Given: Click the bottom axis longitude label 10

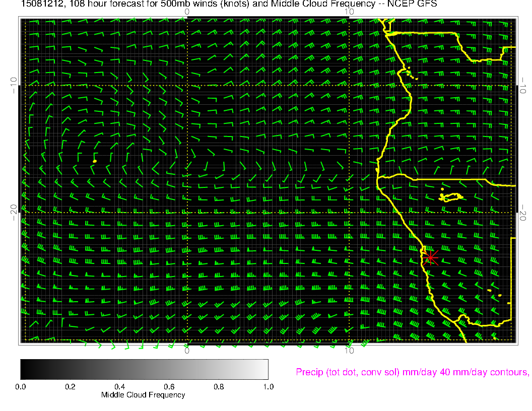Looking at the screenshot, I should [349, 351].
